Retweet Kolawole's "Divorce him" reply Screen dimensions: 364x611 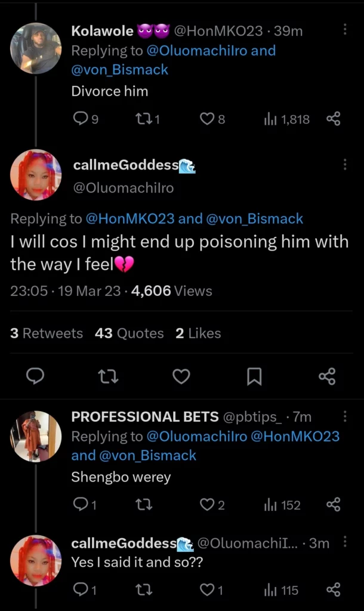[x=147, y=119]
